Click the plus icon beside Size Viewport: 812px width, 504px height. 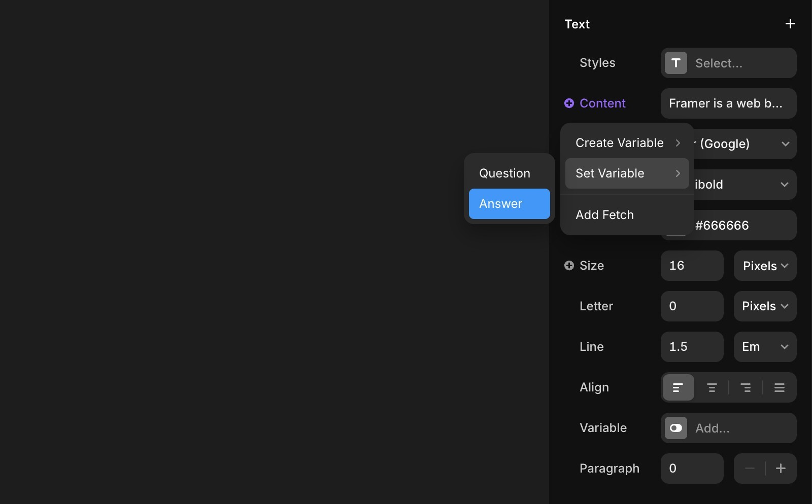pos(569,266)
